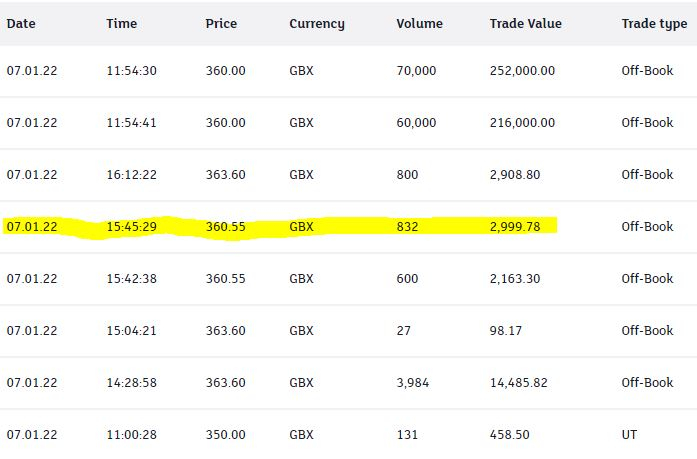Sort by the Price column header
697x459 pixels.
pos(221,23)
